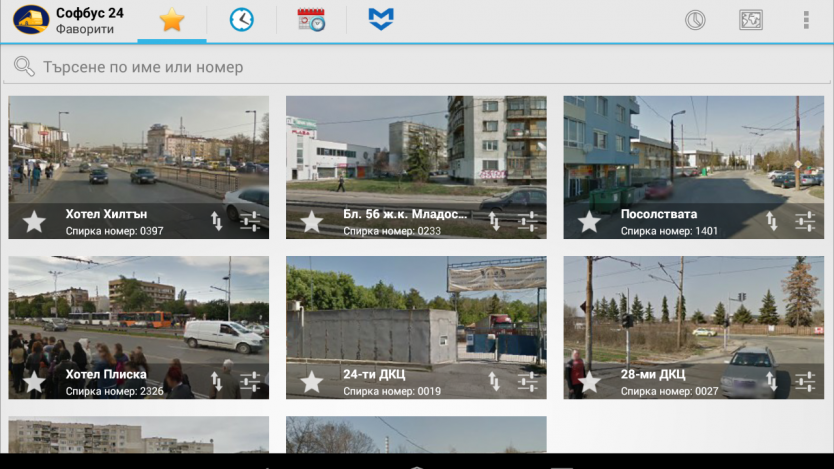Open filter sliders for Хотел Плиска
834x469 pixels.
250,381
